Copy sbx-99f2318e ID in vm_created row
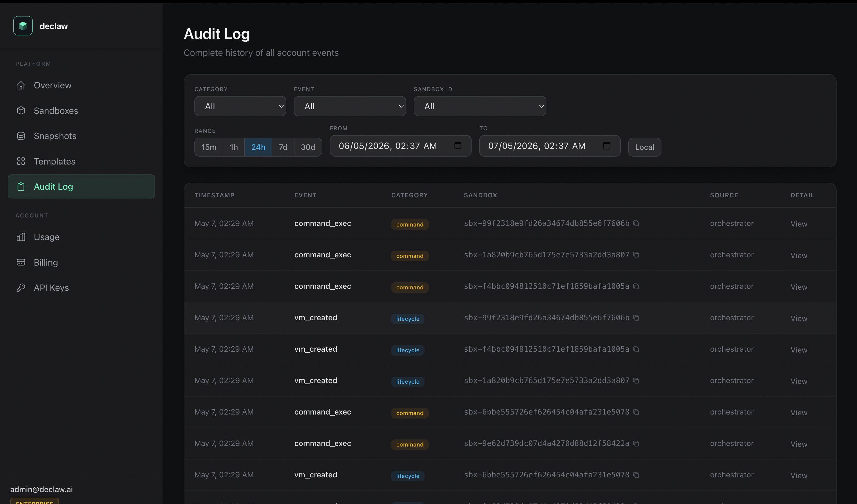Viewport: 857px width, 504px height. [x=636, y=318]
